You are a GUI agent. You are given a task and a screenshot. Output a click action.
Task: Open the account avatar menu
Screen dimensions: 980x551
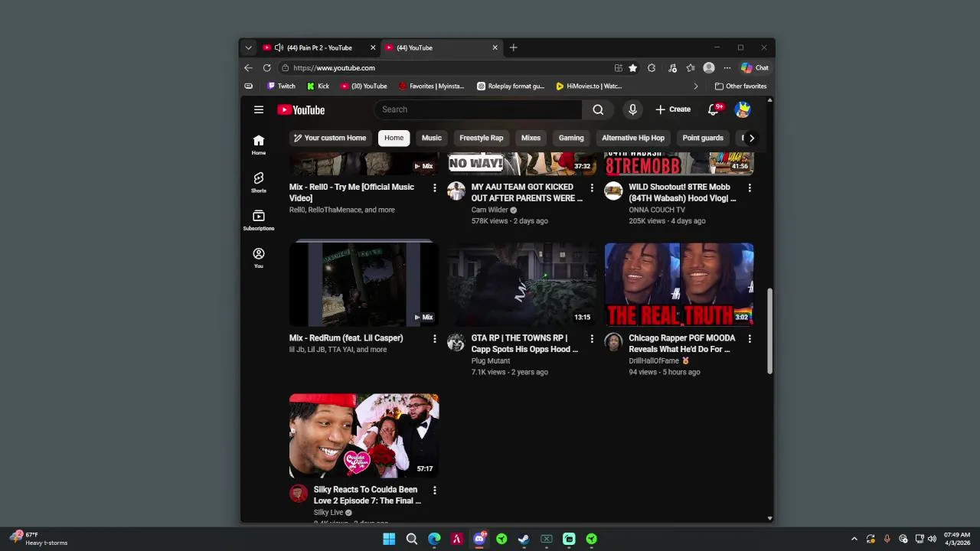tap(742, 109)
